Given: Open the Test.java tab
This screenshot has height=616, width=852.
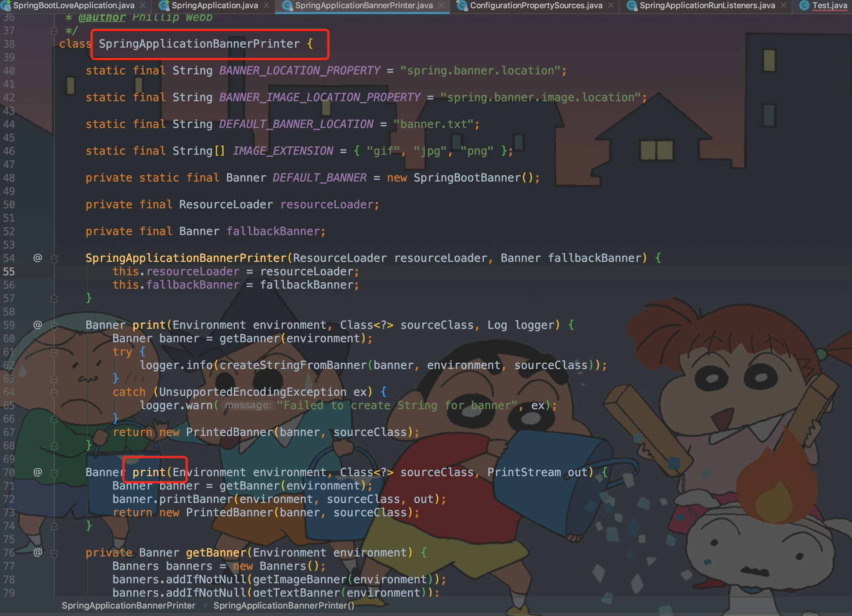Looking at the screenshot, I should pos(830,5).
